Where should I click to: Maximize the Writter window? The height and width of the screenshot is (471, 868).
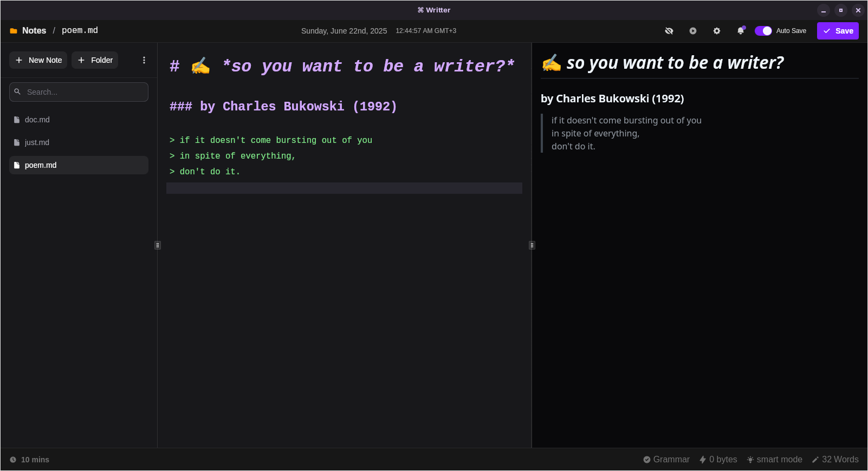[841, 10]
